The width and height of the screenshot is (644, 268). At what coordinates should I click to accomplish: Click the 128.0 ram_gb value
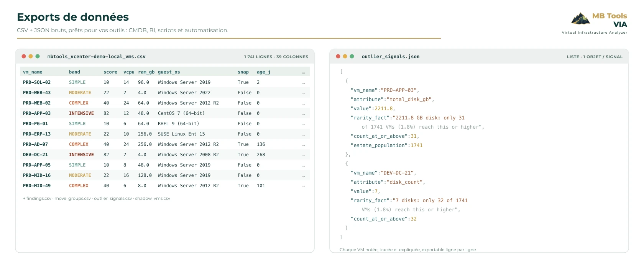[x=145, y=175]
